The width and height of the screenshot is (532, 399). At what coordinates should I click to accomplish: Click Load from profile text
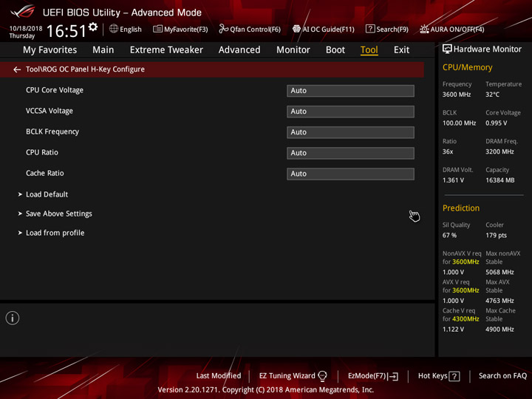tap(55, 233)
